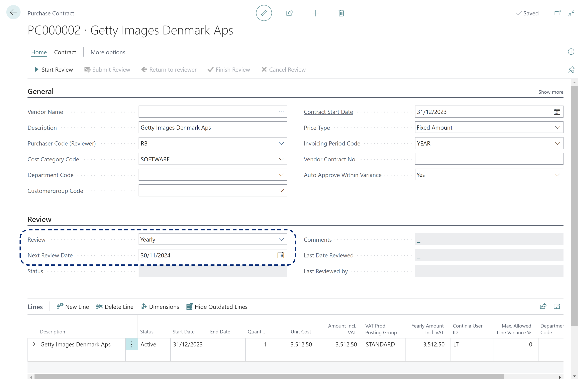The height and width of the screenshot is (379, 588).
Task: Click into the Description field
Action: tap(212, 128)
